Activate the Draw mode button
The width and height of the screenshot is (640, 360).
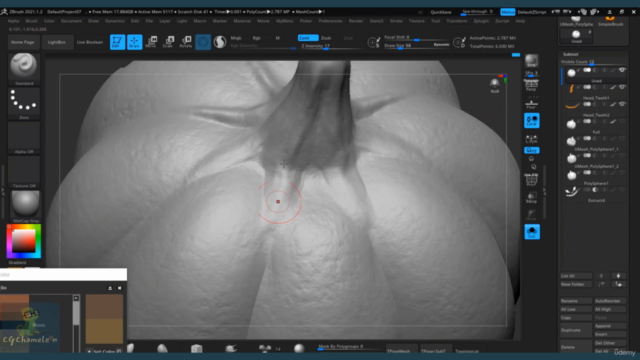[x=134, y=42]
